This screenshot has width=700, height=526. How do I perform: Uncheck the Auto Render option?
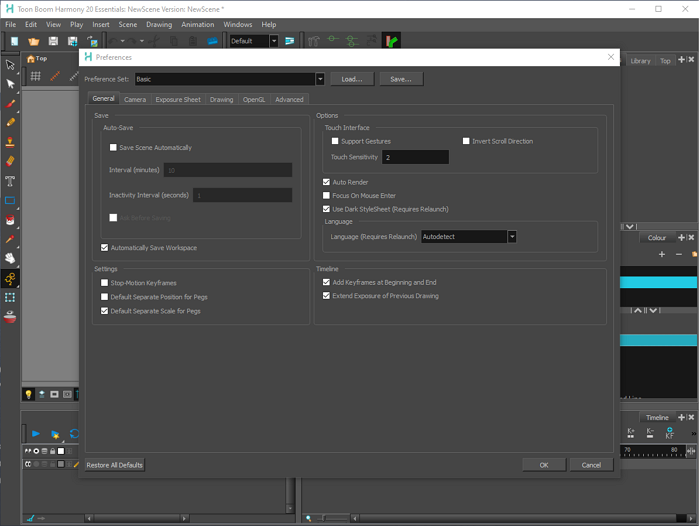pyautogui.click(x=326, y=182)
